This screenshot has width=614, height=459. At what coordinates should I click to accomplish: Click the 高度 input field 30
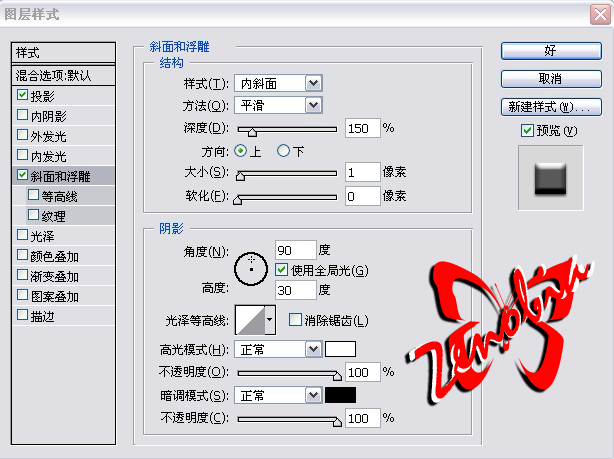296,290
